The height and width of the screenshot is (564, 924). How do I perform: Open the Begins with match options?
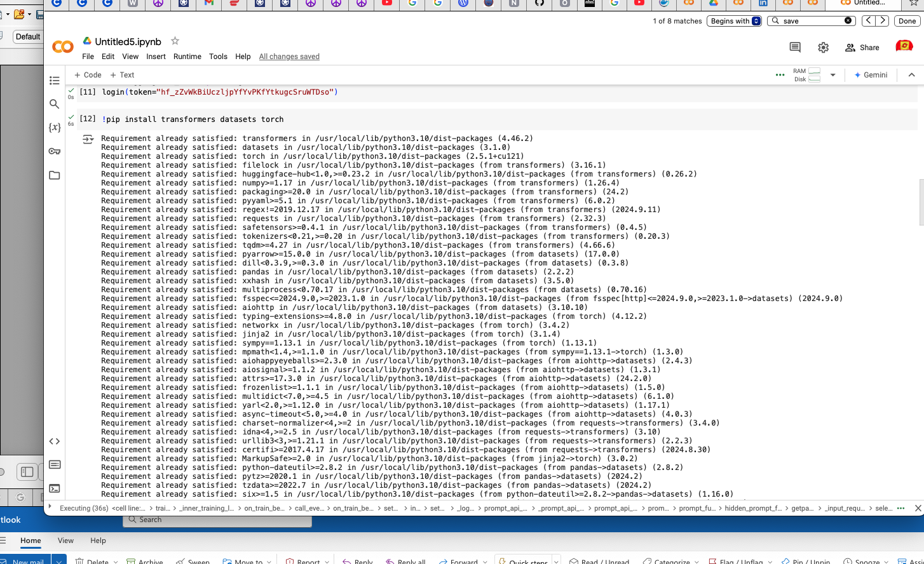tap(734, 20)
